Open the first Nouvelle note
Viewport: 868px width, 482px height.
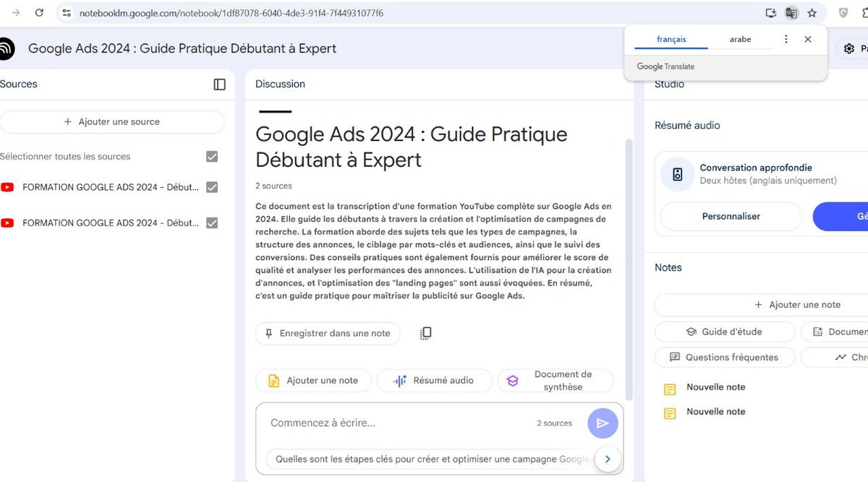pos(716,387)
